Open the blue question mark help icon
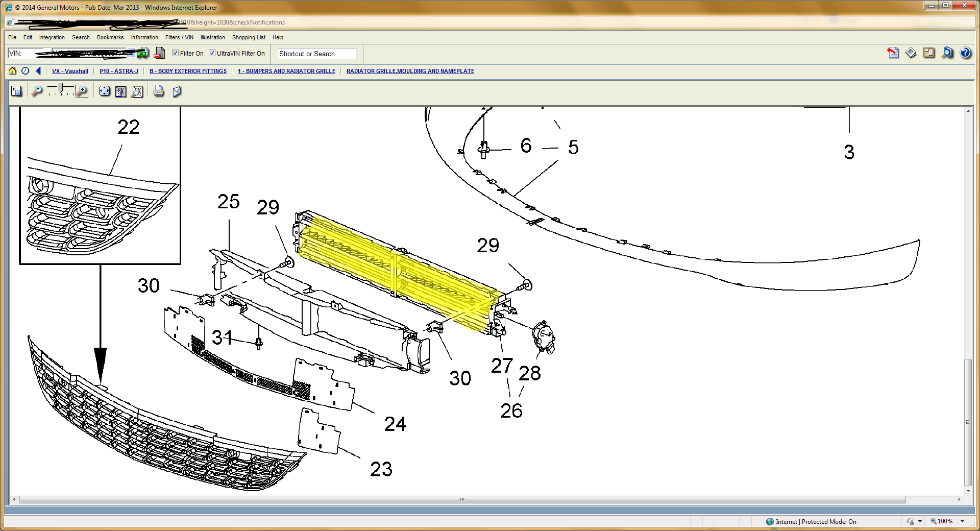 965,53
